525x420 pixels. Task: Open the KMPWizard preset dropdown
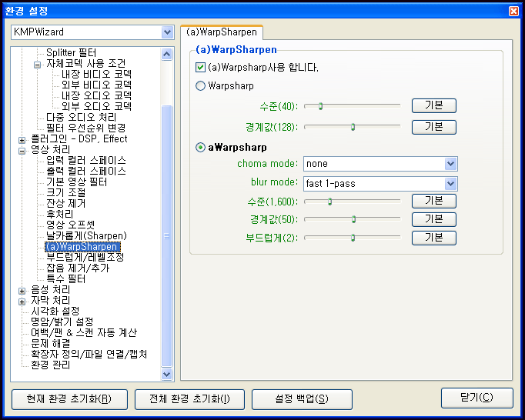click(167, 32)
